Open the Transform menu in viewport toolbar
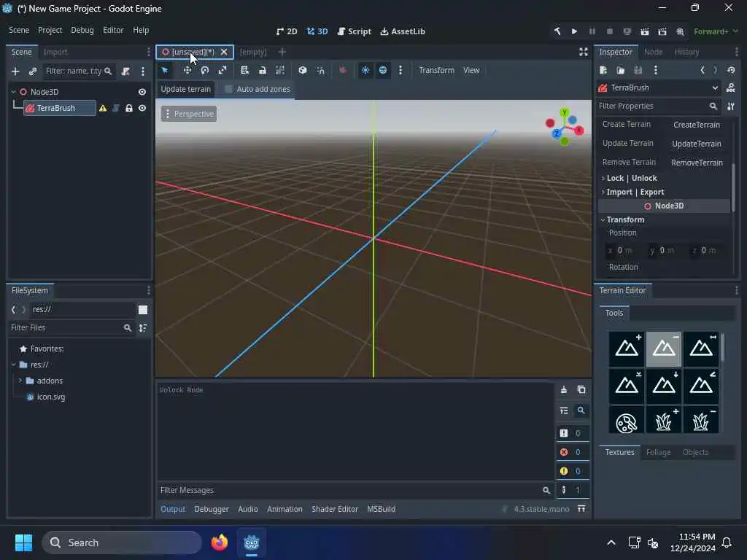The width and height of the screenshot is (747, 560). coord(436,71)
